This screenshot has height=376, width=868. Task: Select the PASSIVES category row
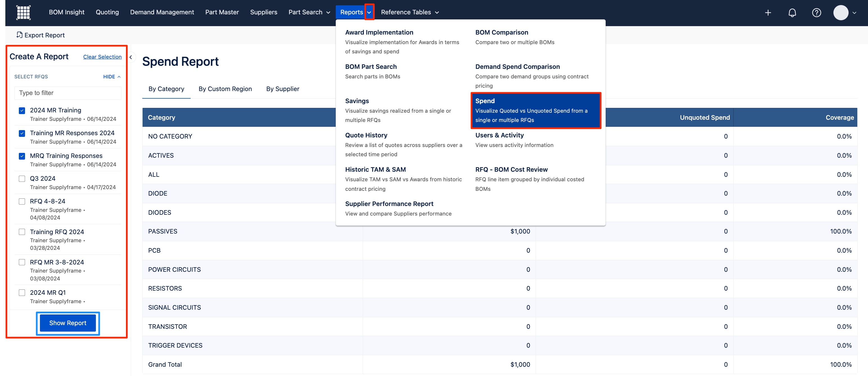[x=499, y=232]
